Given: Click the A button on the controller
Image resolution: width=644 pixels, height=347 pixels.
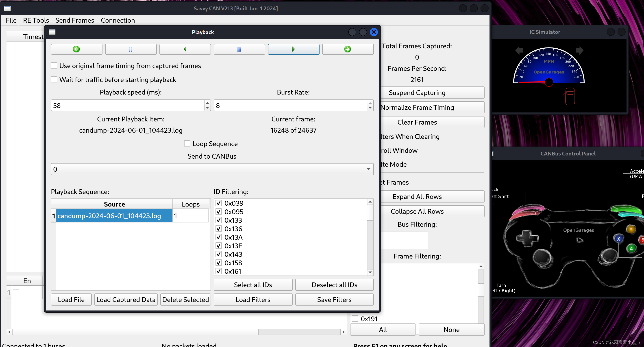Looking at the screenshot, I should click(631, 249).
